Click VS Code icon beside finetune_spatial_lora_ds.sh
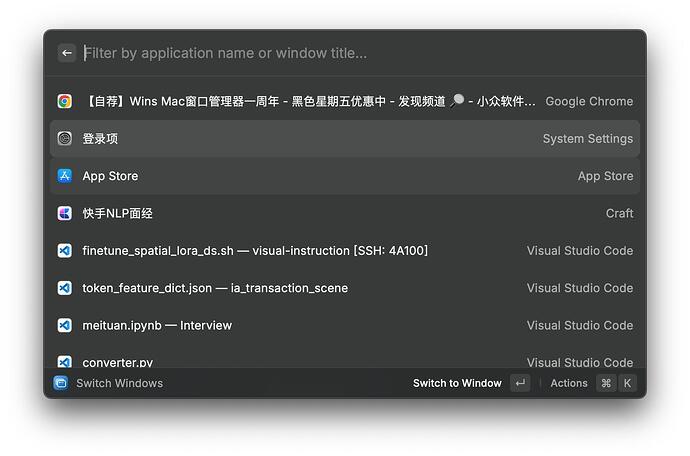The height and width of the screenshot is (456, 690). (x=64, y=251)
